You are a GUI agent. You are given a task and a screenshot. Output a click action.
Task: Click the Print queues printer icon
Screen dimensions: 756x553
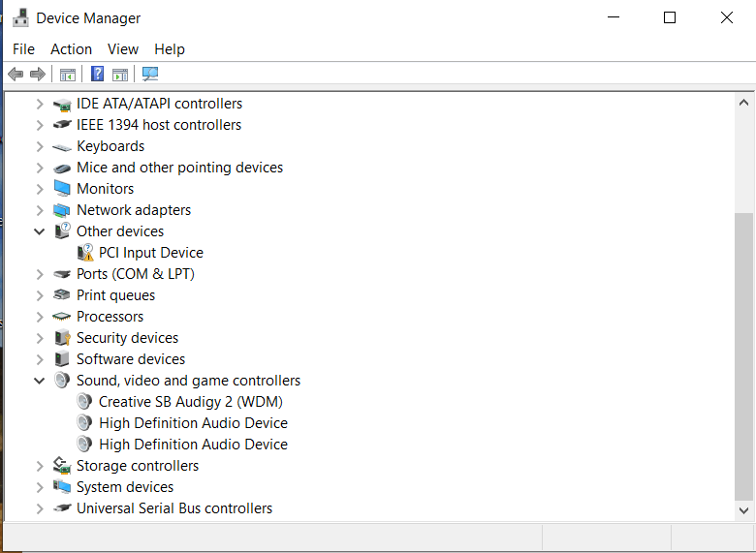(x=62, y=294)
